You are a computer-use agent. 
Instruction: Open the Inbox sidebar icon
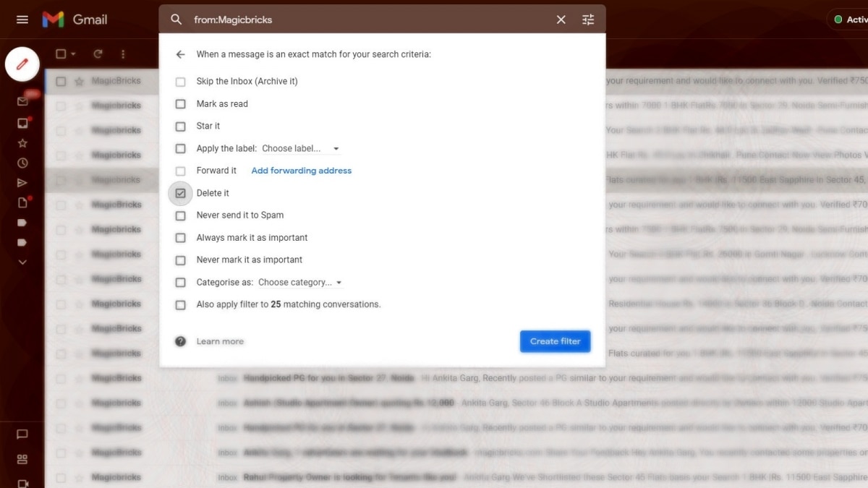22,123
